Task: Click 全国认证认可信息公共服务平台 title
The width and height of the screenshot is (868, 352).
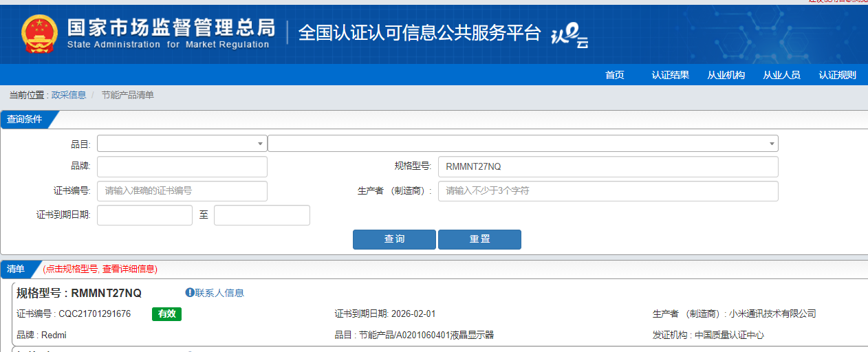Action: (420, 33)
